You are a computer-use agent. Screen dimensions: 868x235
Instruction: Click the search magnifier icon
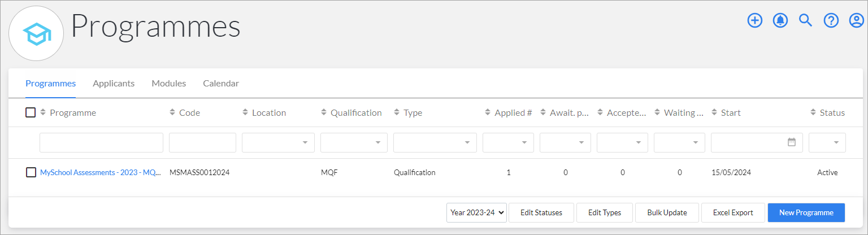click(805, 20)
